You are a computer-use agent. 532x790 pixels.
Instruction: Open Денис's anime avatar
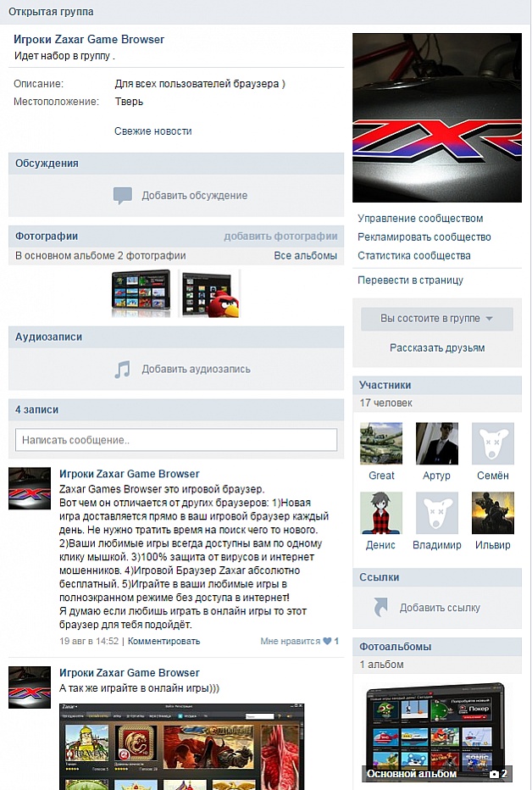tap(381, 513)
